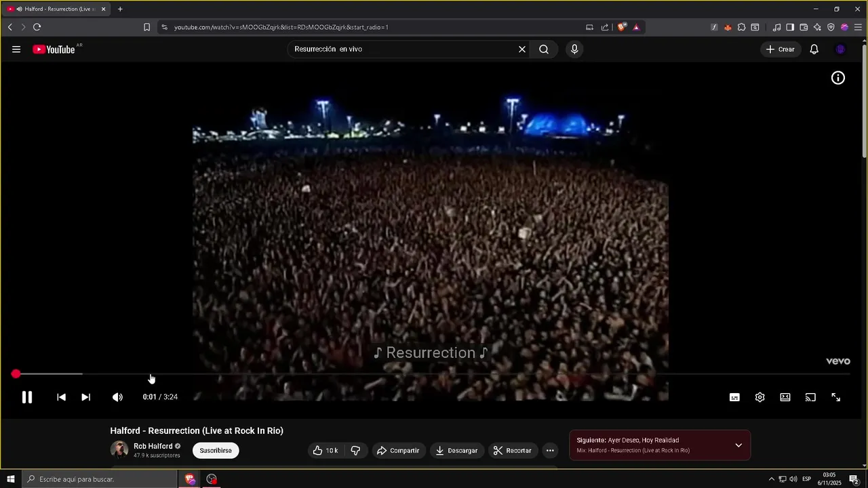Skip to the previous video
The width and height of the screenshot is (868, 488).
pos(61,397)
